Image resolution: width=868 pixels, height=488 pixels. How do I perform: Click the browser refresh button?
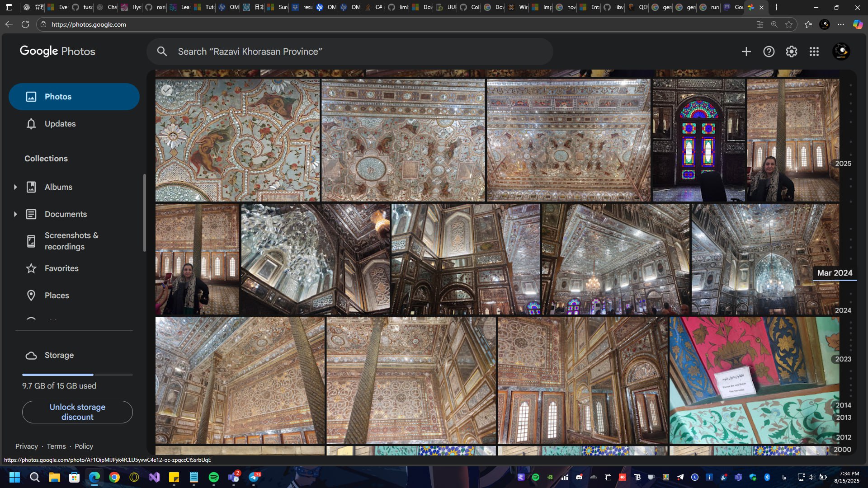tap(25, 24)
